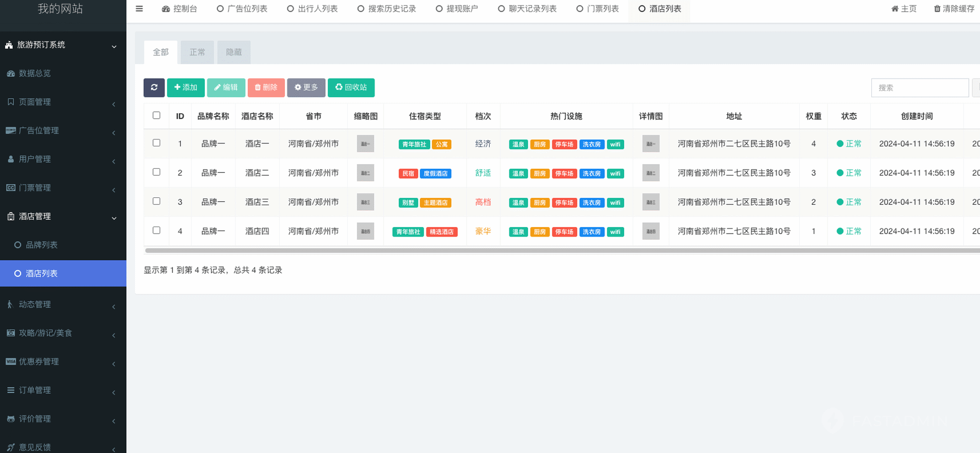Toggle the hamburger sidebar menu icon
This screenshot has width=980, height=453.
[139, 9]
